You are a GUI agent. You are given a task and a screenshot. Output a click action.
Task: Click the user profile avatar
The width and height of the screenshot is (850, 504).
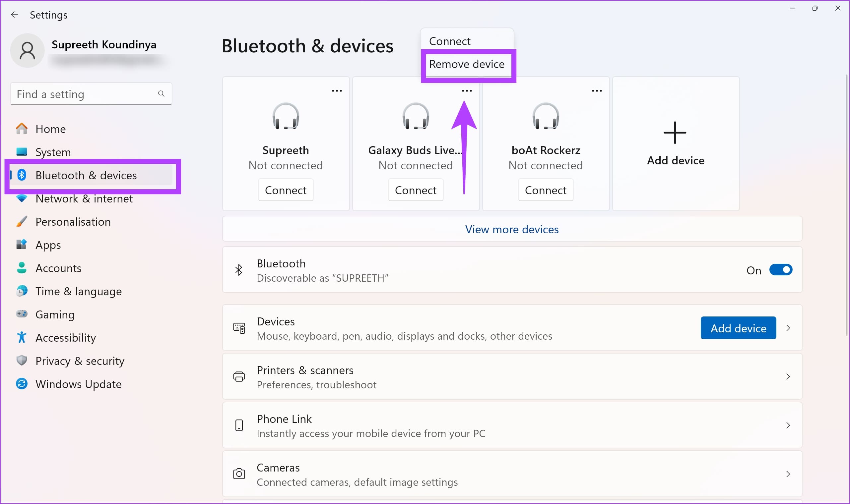(27, 50)
